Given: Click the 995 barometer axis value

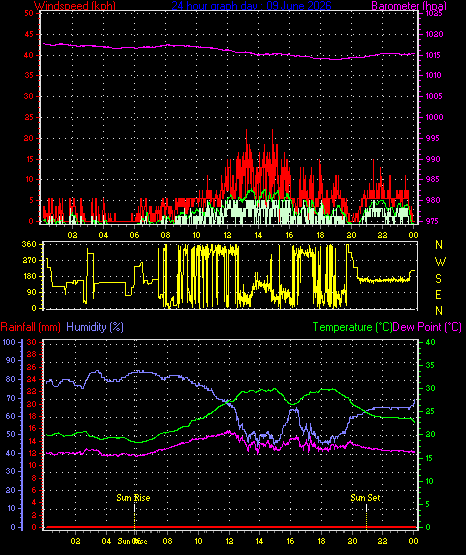Looking at the screenshot, I should (x=433, y=138).
